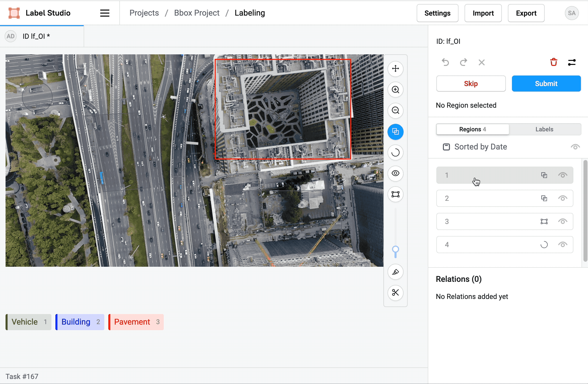The image size is (588, 384).
Task: Click the magic wand selection tool
Action: (396, 272)
